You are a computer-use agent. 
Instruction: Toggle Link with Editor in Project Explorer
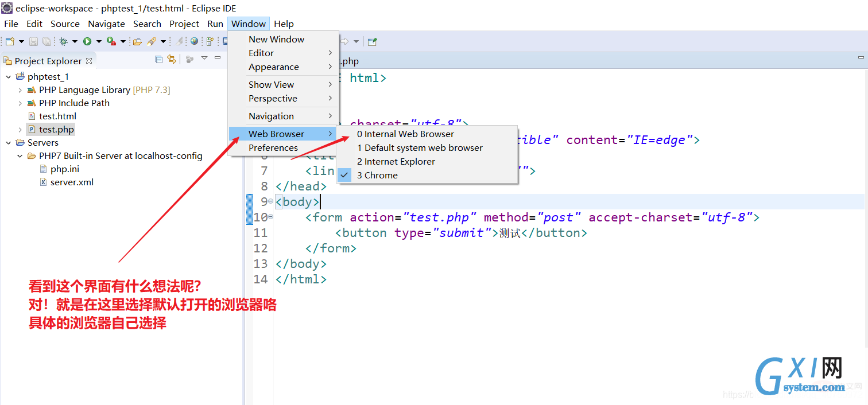coord(171,59)
